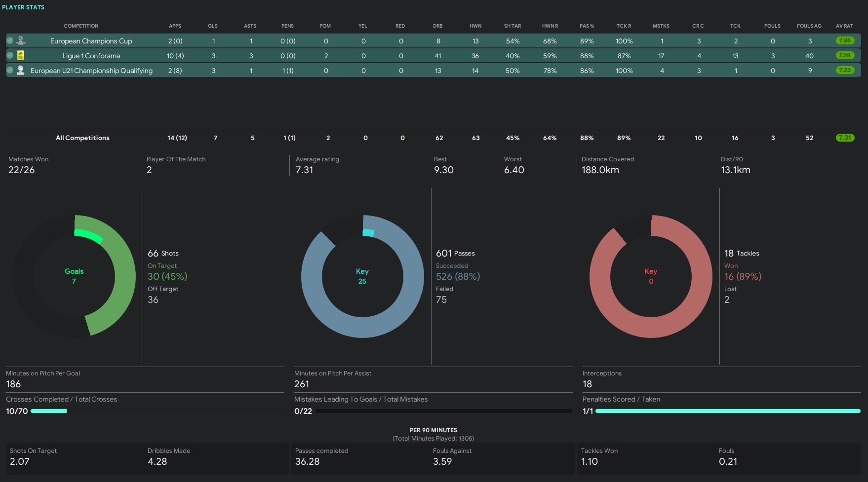Click the Ligue 1 Conforama logo icon

tap(21, 56)
